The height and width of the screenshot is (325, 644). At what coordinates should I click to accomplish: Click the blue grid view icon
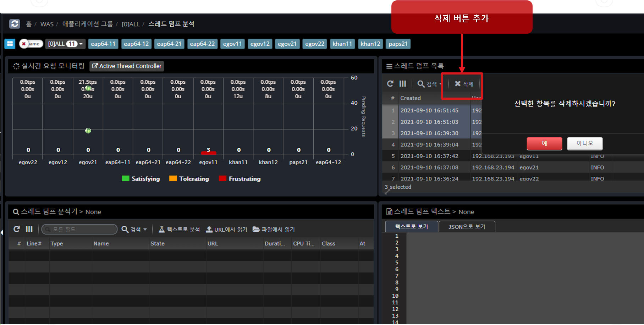(10, 44)
